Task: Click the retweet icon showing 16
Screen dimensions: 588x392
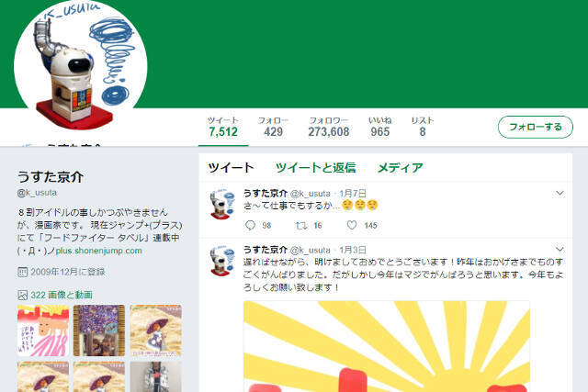Action: (x=300, y=225)
